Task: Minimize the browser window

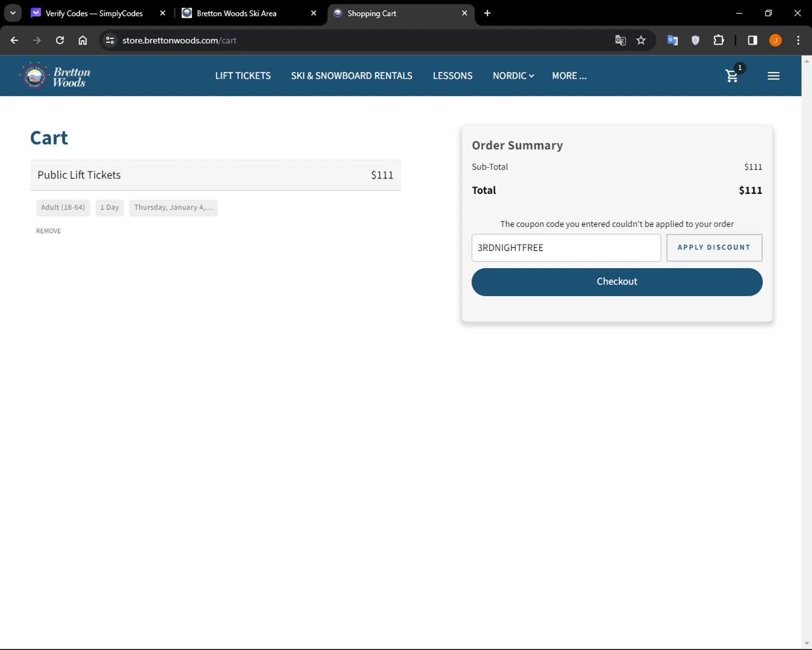Action: coord(739,13)
